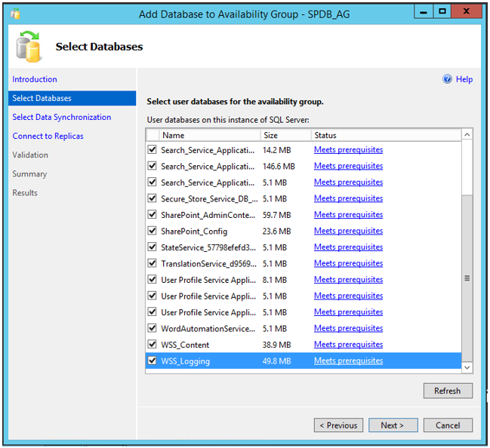
Task: Open Meets prerequisites link for Secure_Store_Service_DB
Action: (349, 198)
